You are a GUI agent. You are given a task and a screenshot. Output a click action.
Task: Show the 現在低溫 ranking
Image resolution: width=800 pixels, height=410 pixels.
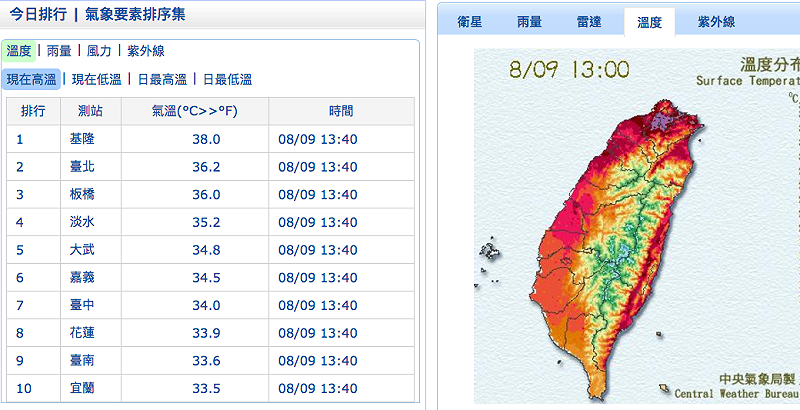[96, 79]
